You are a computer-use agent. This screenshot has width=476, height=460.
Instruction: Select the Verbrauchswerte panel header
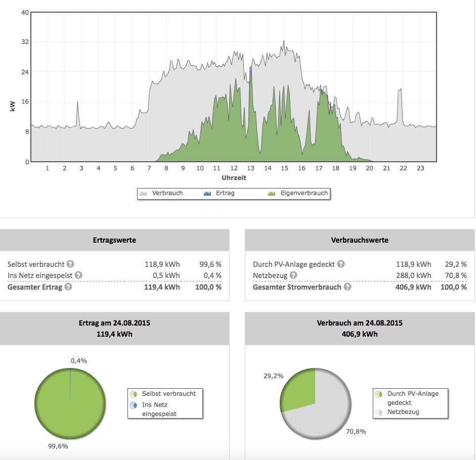click(360, 240)
